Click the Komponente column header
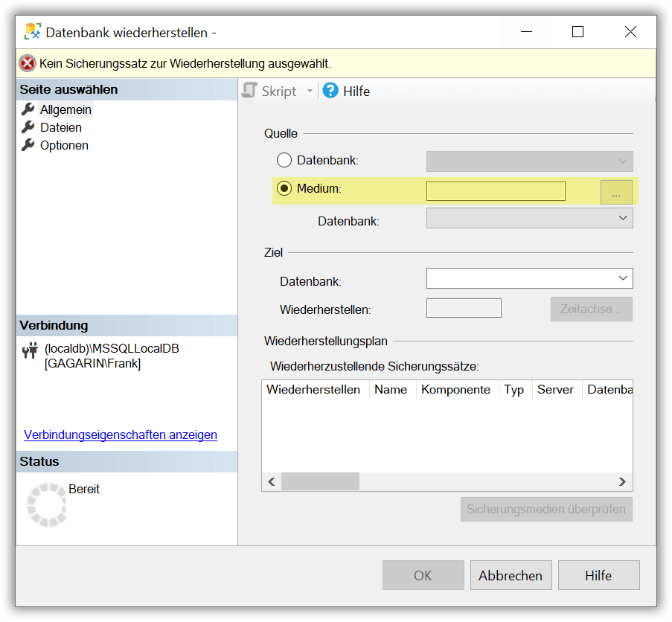The height and width of the screenshot is (622, 672). point(455,389)
